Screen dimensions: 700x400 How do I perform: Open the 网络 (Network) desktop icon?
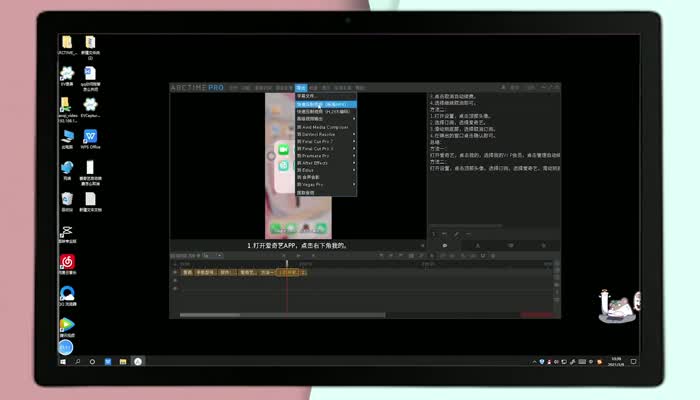(67, 171)
